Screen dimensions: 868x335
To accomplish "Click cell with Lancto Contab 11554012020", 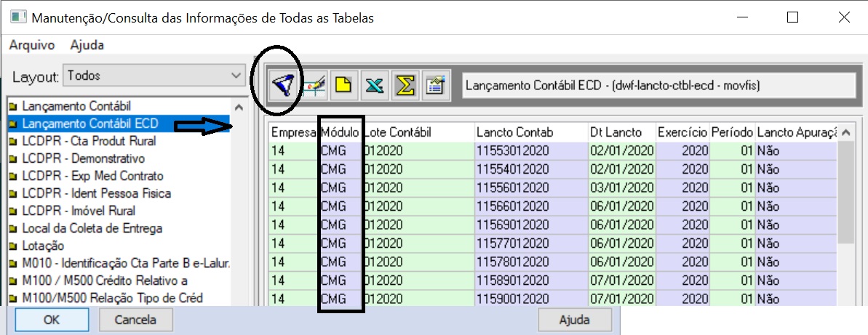I will click(x=531, y=169).
